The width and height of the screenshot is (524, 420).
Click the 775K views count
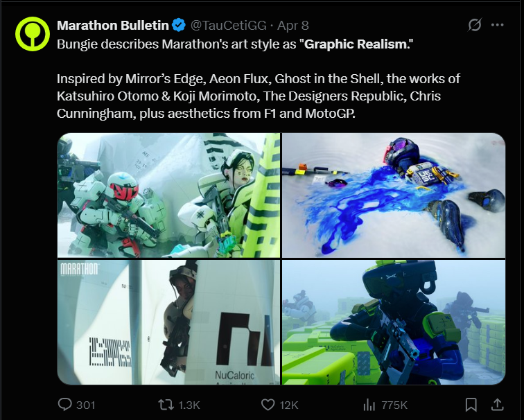[x=394, y=405]
